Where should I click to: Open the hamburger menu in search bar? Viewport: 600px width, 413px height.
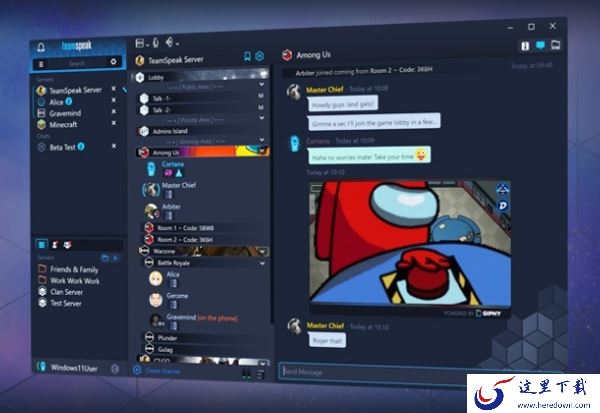41,64
